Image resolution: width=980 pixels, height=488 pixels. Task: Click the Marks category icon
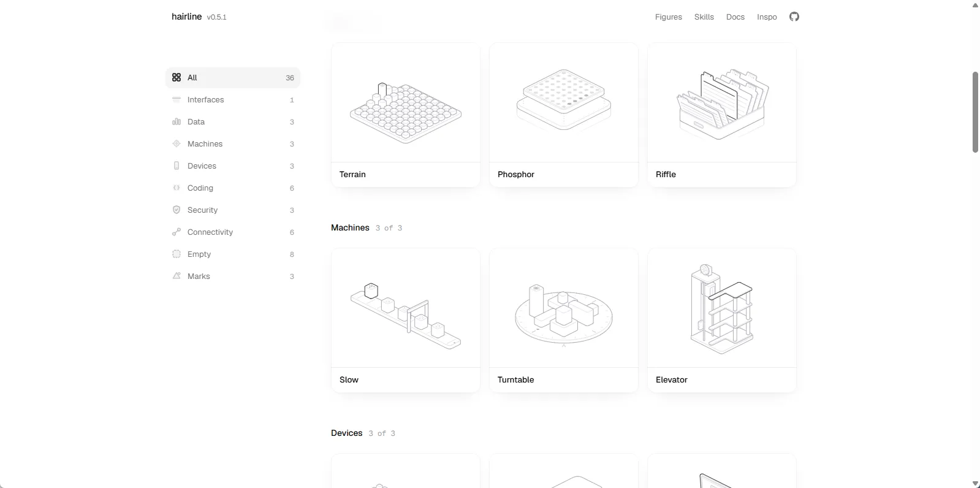tap(177, 276)
